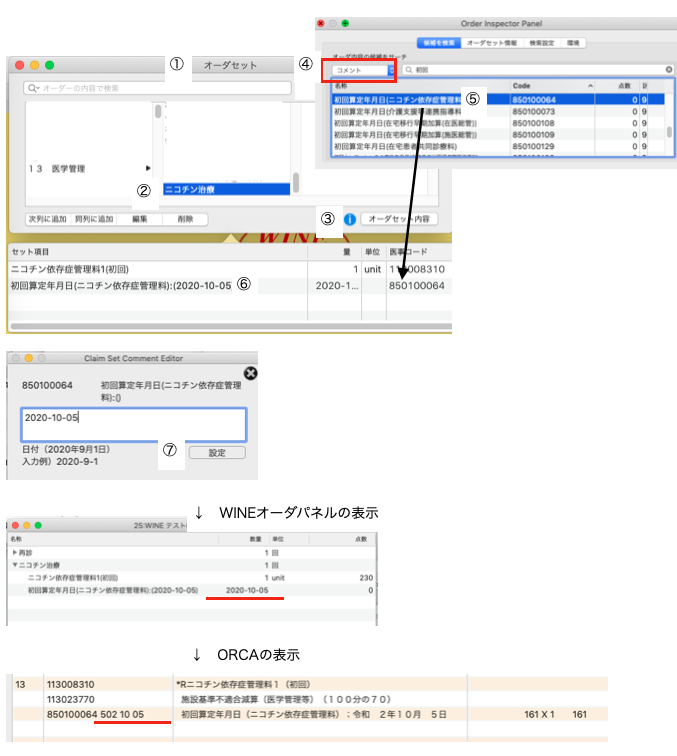Click the 削除 button

coord(184,219)
